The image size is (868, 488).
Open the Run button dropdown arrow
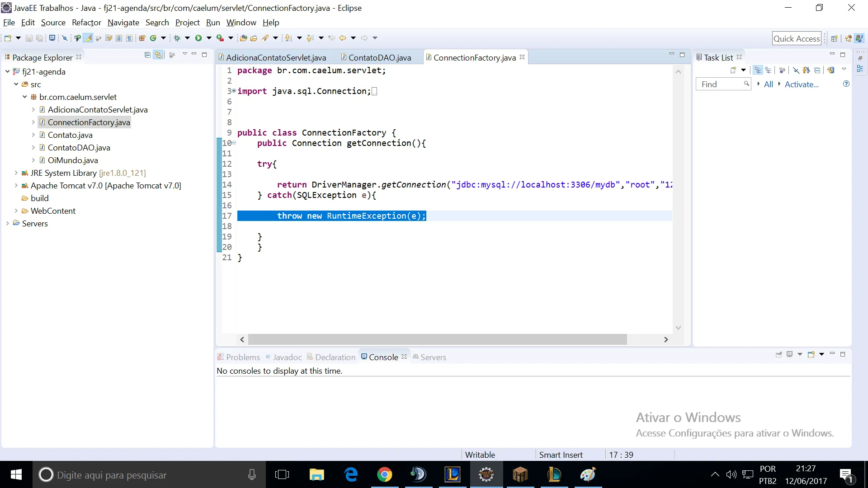(209, 38)
